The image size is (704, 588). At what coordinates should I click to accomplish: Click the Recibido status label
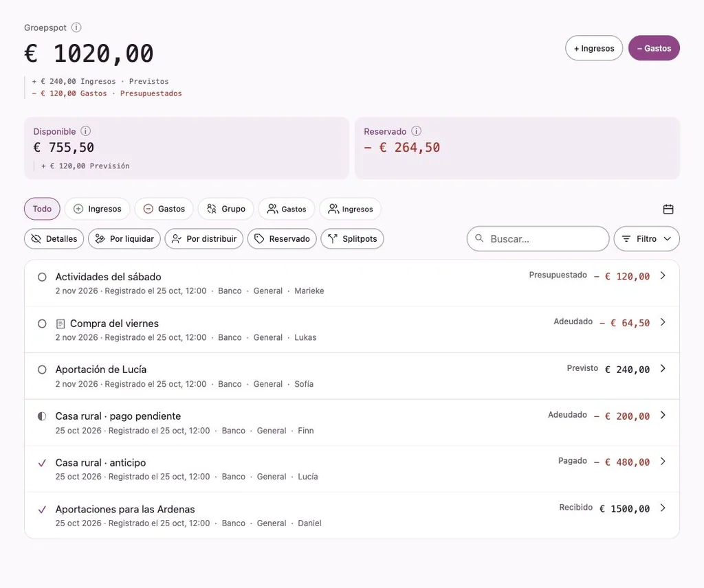[576, 507]
